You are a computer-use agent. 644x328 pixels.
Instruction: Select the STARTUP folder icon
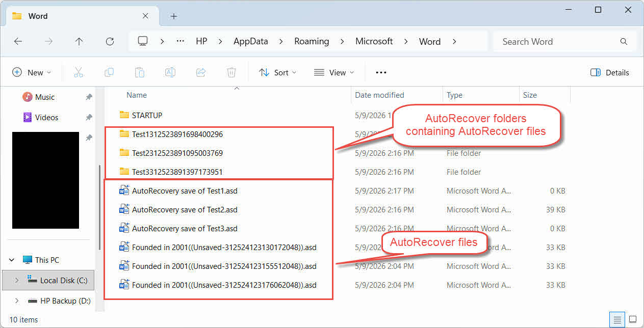pos(124,115)
